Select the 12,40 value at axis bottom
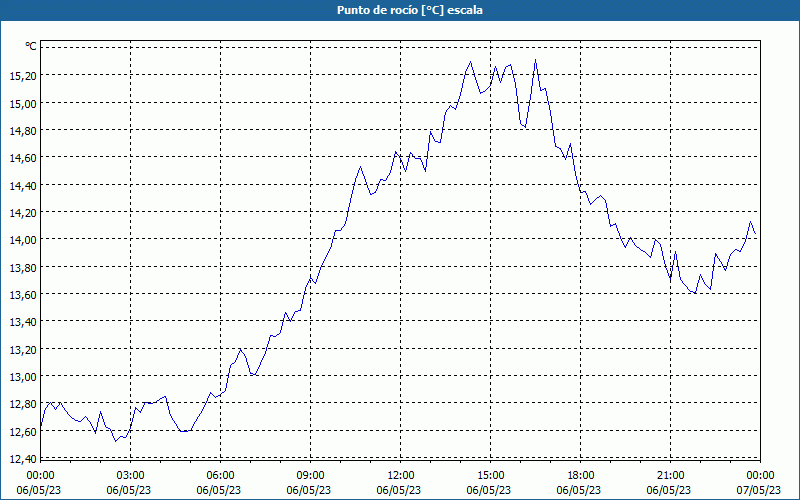The width and height of the screenshot is (800, 500). (23, 459)
